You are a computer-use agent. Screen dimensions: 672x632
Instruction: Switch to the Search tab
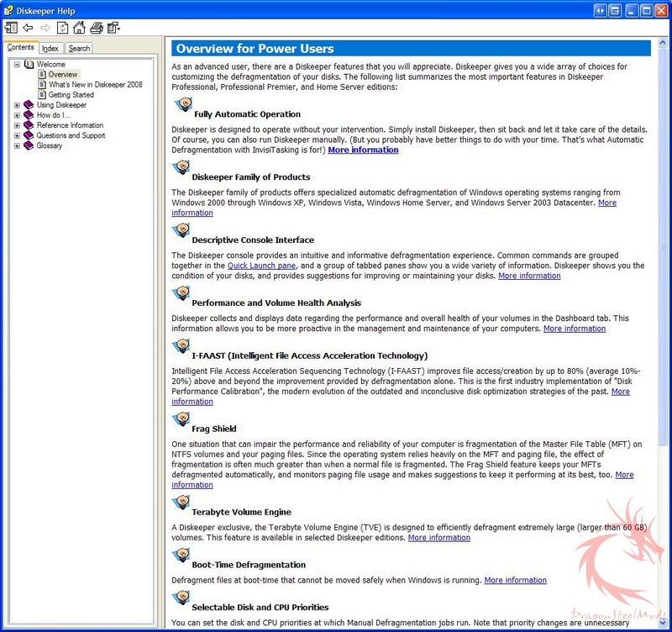tap(79, 49)
